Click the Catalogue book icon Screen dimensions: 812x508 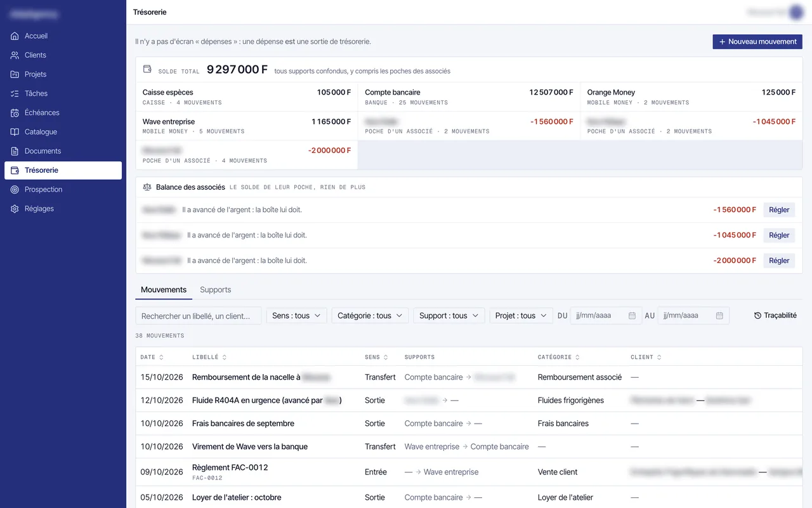(x=15, y=132)
